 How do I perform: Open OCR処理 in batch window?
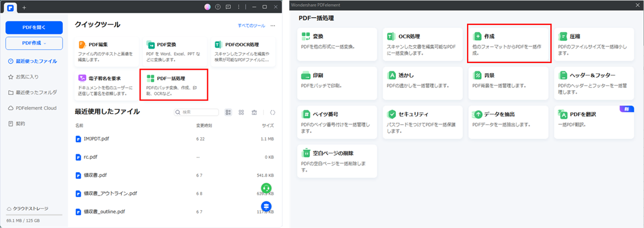[x=423, y=45]
